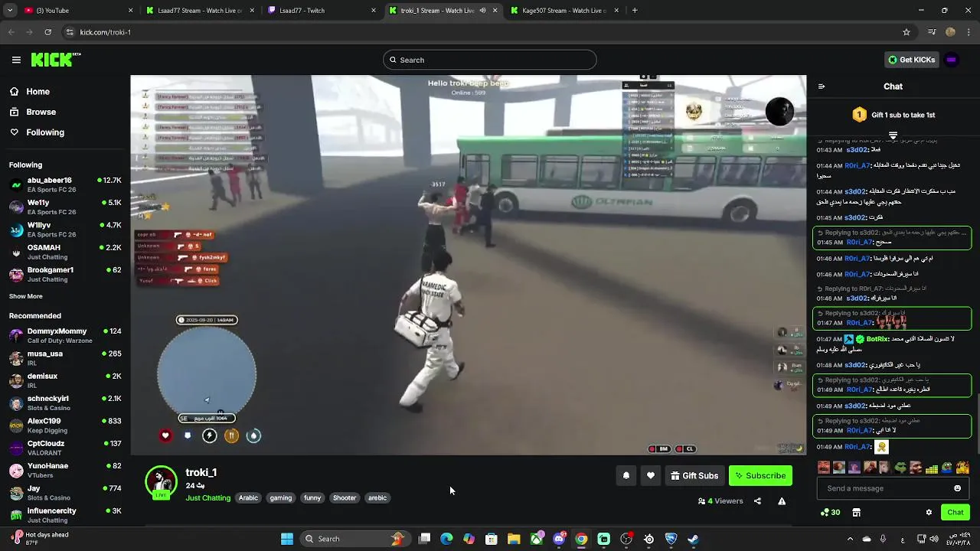This screenshot has width=980, height=551.
Task: Expand the chat leaderboard handle
Action: [893, 135]
